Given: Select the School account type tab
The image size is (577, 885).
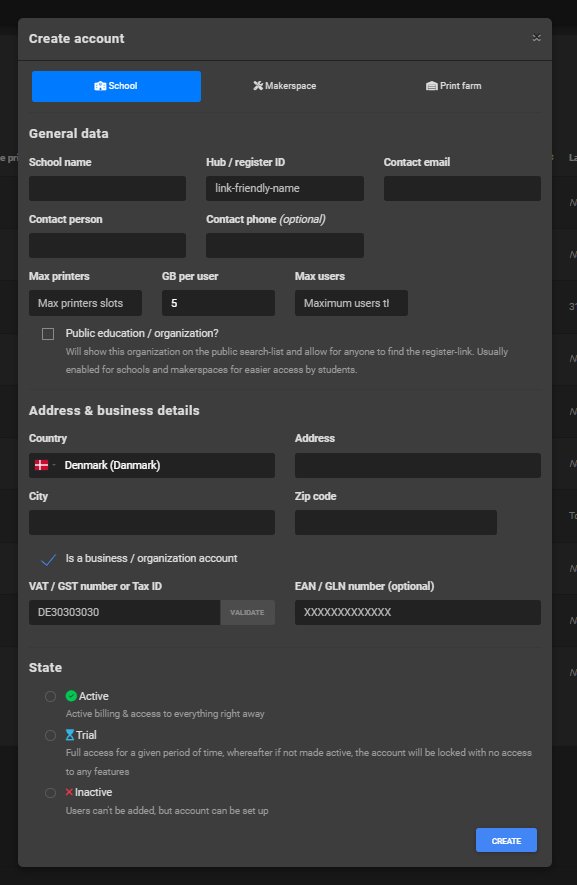Looking at the screenshot, I should click(x=116, y=86).
